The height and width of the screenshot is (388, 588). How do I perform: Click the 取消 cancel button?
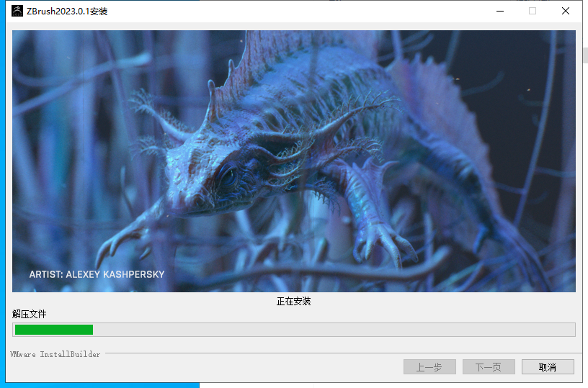[x=548, y=367]
